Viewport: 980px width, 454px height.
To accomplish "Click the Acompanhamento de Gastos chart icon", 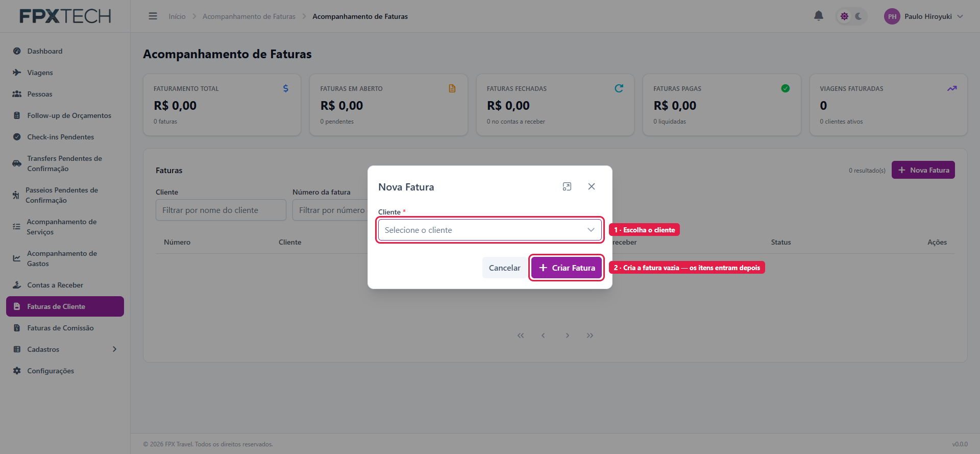I will point(17,258).
